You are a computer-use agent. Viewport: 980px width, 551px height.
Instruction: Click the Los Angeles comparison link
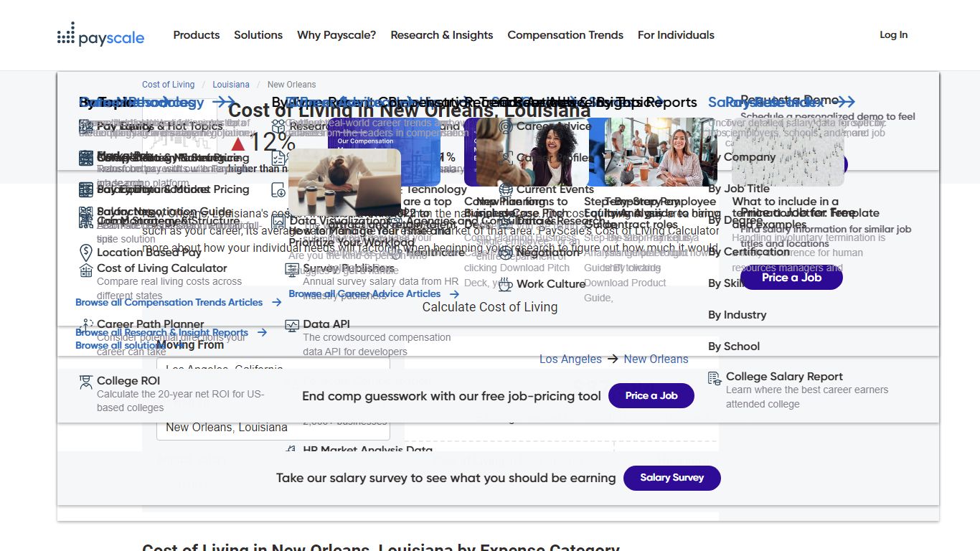click(570, 359)
